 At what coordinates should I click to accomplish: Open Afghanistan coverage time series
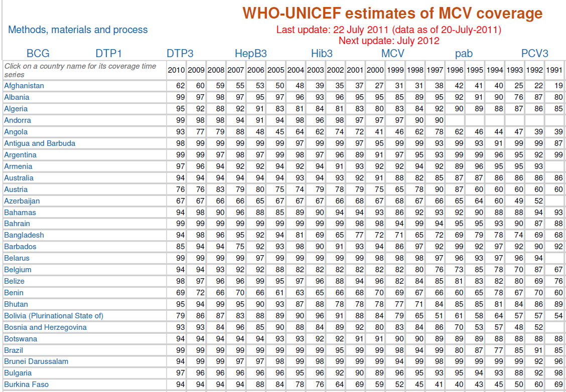[24, 86]
